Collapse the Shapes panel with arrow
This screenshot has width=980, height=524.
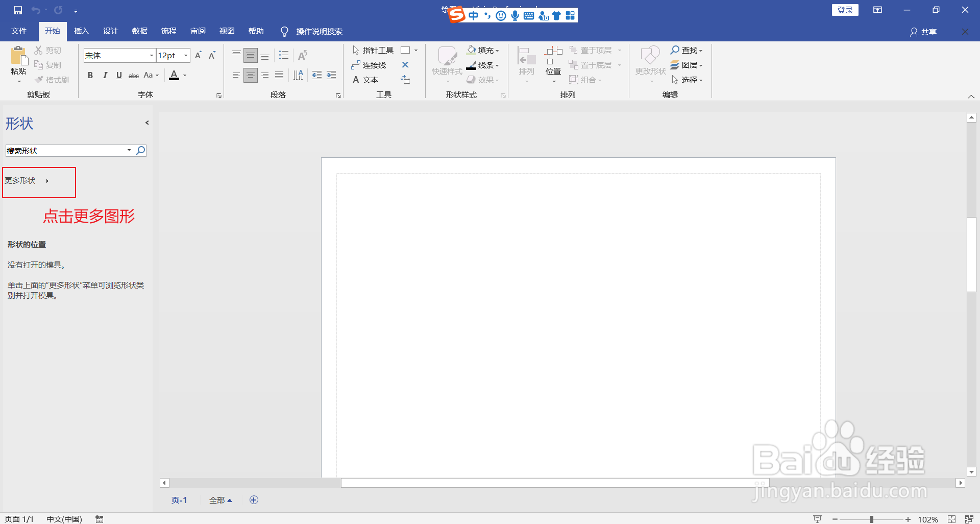coord(147,123)
